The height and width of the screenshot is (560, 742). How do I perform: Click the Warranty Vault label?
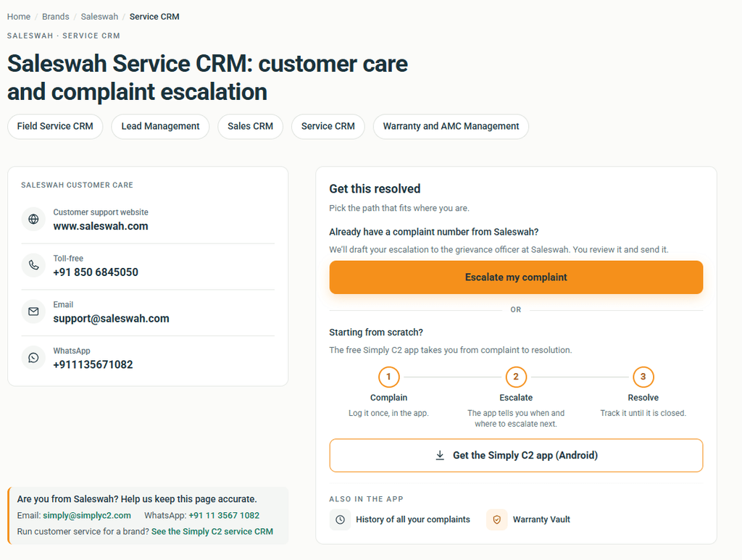pos(541,520)
